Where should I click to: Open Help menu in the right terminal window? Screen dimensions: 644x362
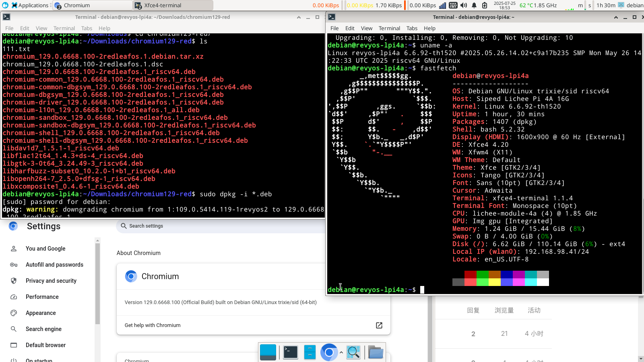429,28
